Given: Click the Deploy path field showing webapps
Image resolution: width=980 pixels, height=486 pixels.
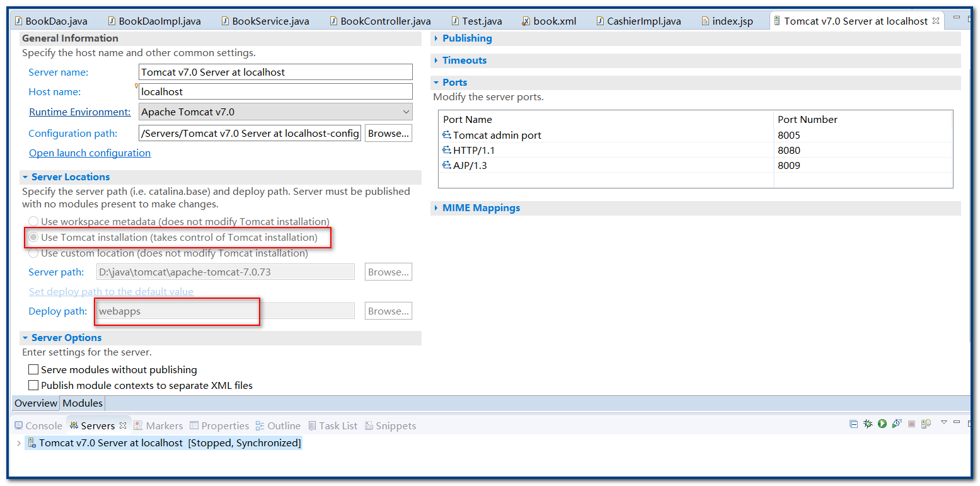Looking at the screenshot, I should pos(225,311).
